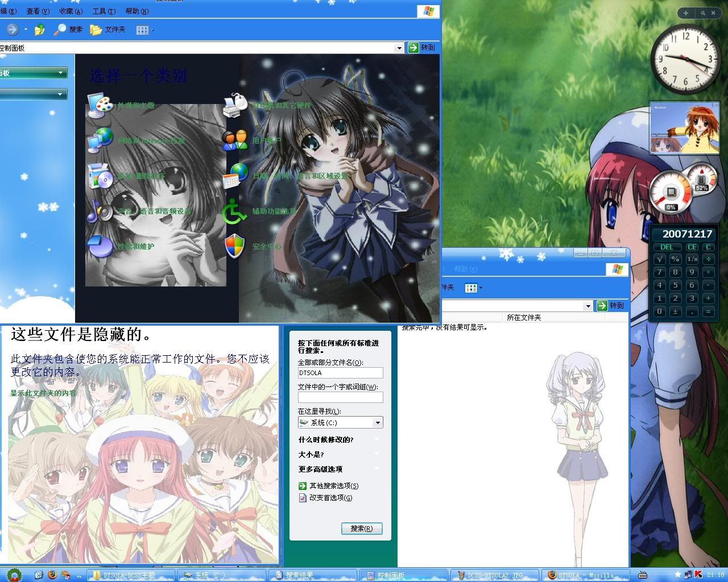Open 工具(T) menu in Control Panel
The height and width of the screenshot is (582, 728).
(x=104, y=11)
